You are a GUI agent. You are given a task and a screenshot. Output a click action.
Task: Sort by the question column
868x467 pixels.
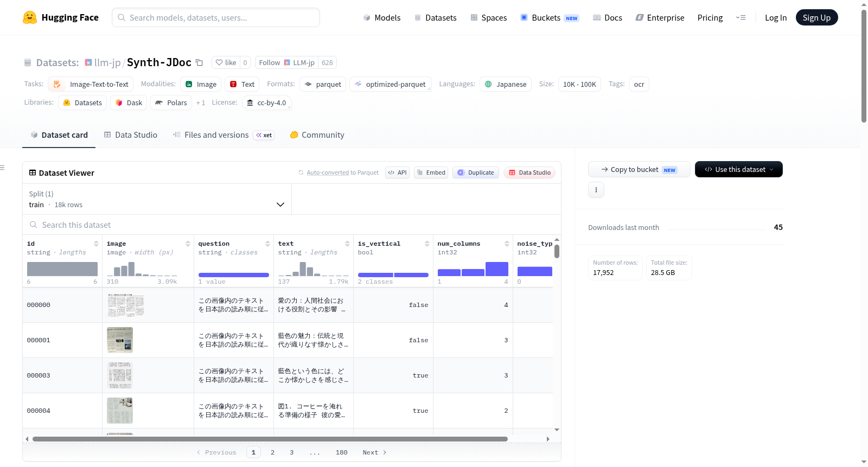click(267, 244)
